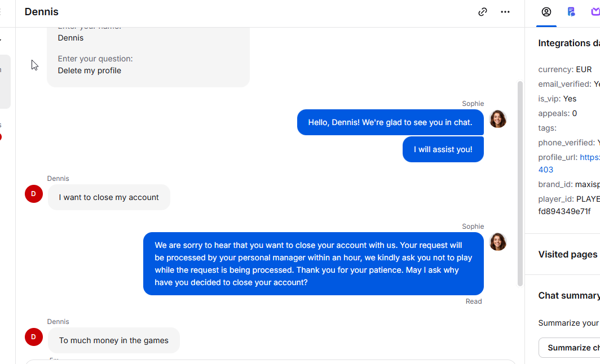Click the 'To much money in the games' message
This screenshot has height=364, width=600.
(x=114, y=340)
